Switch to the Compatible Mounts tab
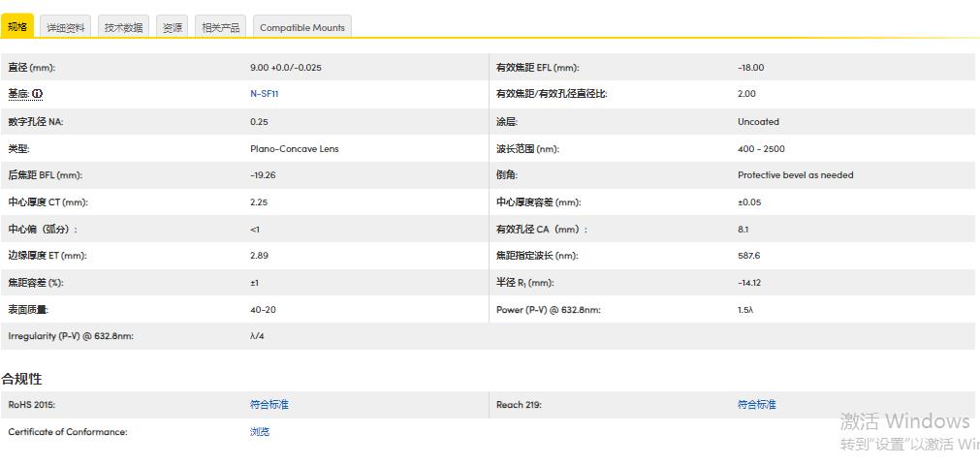Viewport: 980px width, 464px height. [301, 28]
